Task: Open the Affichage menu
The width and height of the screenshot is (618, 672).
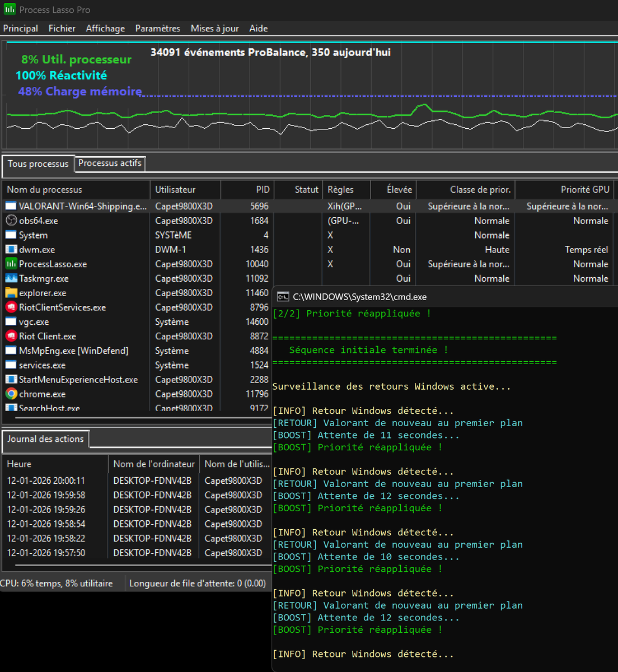Action: coord(105,28)
